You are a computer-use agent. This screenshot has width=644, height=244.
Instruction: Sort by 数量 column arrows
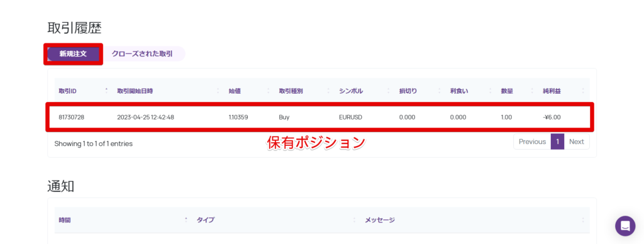pos(532,91)
